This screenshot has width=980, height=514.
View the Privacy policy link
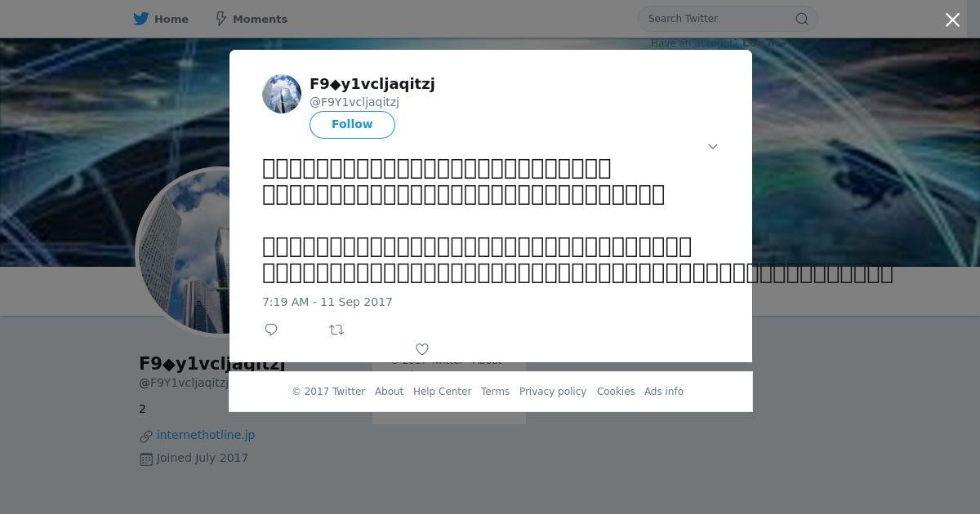pyautogui.click(x=553, y=392)
